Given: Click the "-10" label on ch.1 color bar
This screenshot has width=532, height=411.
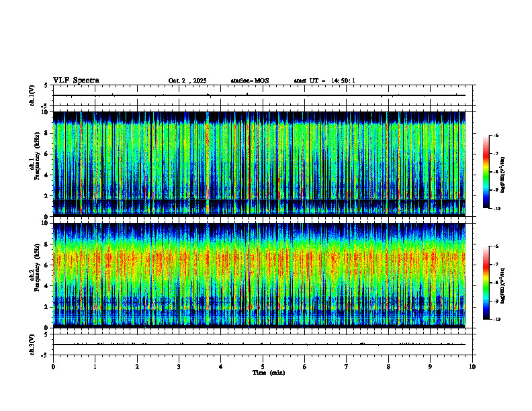Looking at the screenshot, I should [x=496, y=209].
